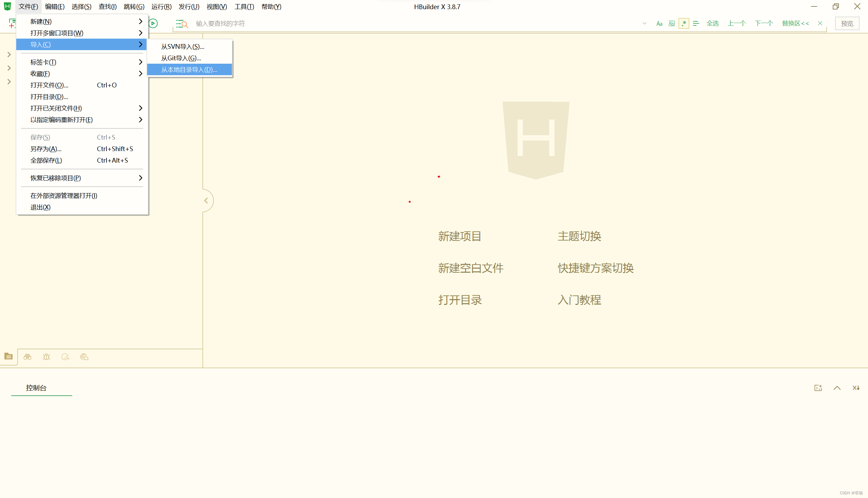868x498 pixels.
Task: Click 主题切换 on the welcome page
Action: 579,236
